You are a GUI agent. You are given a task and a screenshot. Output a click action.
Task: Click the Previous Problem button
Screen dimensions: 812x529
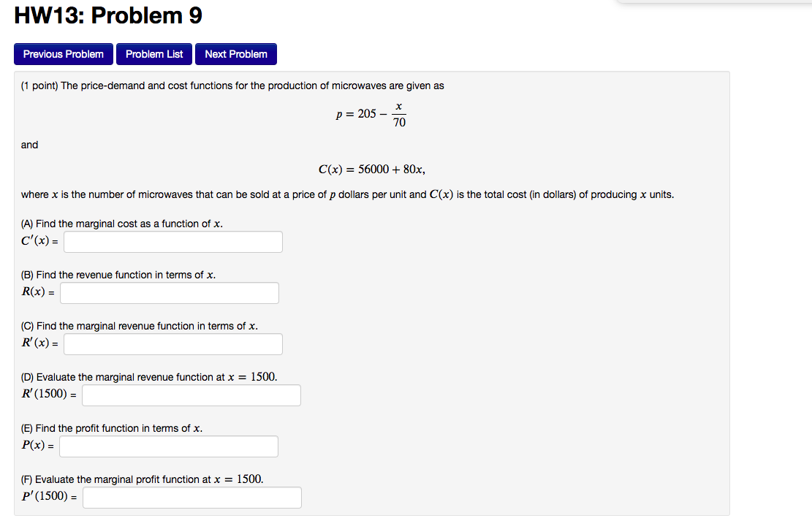(x=63, y=53)
